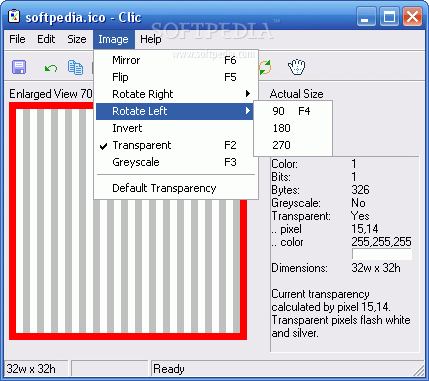Click the Current transparency description text

[x=341, y=313]
